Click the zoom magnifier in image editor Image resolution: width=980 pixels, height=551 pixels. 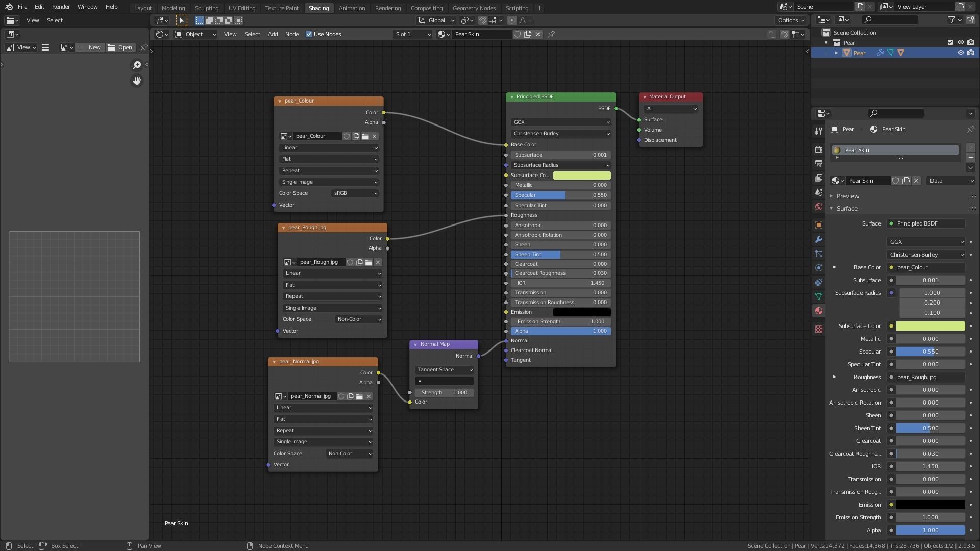(136, 65)
